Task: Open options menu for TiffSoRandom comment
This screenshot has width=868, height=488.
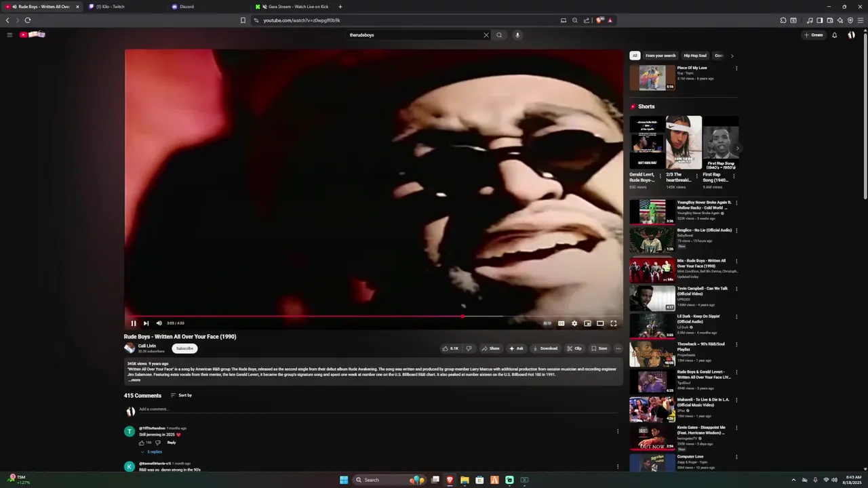Action: coord(617,431)
